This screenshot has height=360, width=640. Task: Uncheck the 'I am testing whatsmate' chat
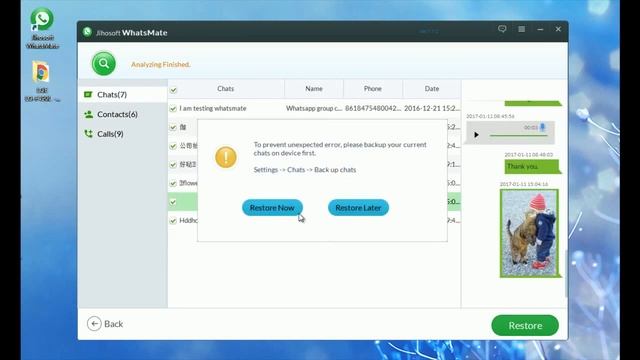[173, 109]
